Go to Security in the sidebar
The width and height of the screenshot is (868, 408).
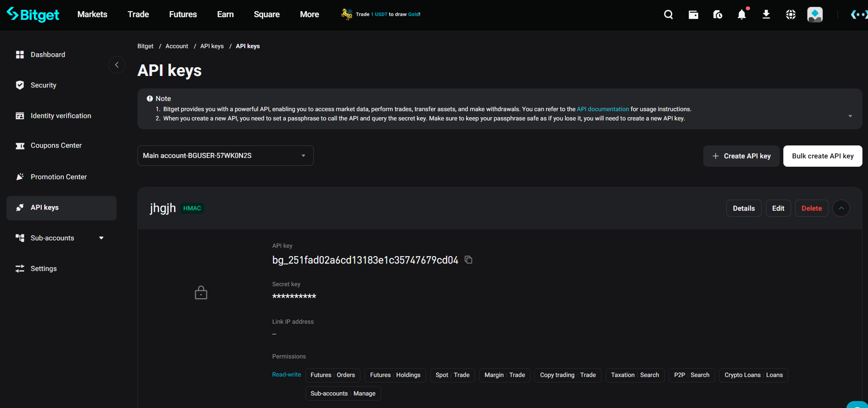tap(43, 85)
